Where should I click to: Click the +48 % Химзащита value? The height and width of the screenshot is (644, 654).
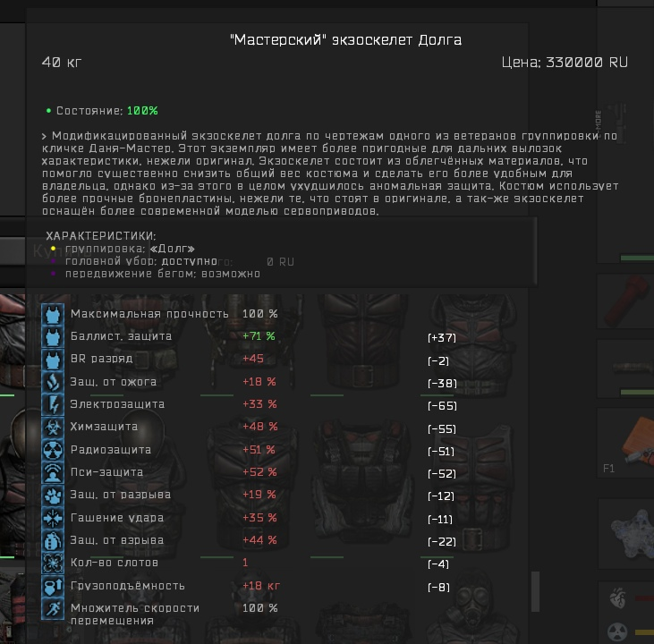259,427
